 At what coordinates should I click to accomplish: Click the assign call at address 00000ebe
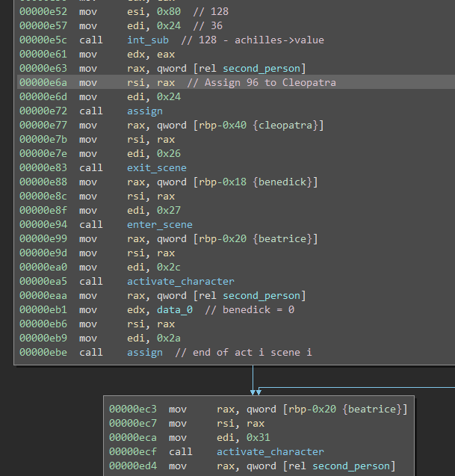coord(144,352)
